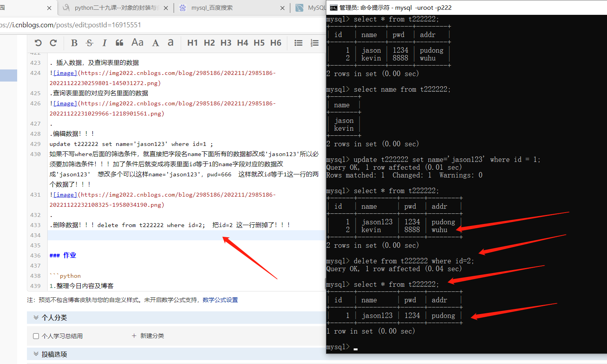Switch to the mysql_百度搜索 browser tab
This screenshot has width=607, height=364.
coord(232,8)
